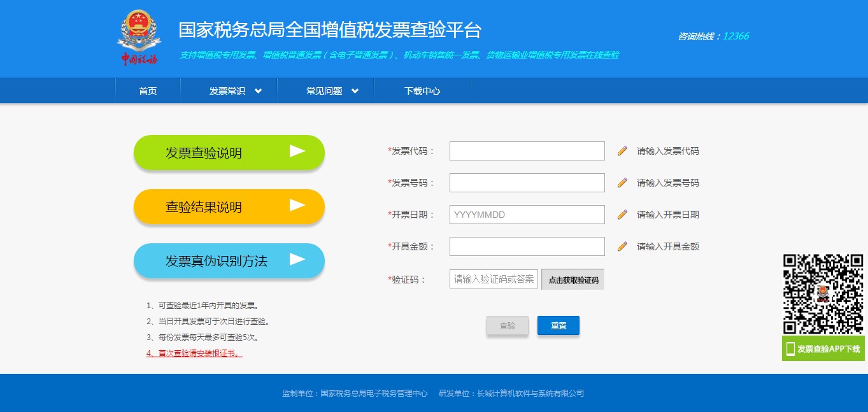Click the QR code for invoice app download
Screen dimensions: 868x412
[x=823, y=294]
